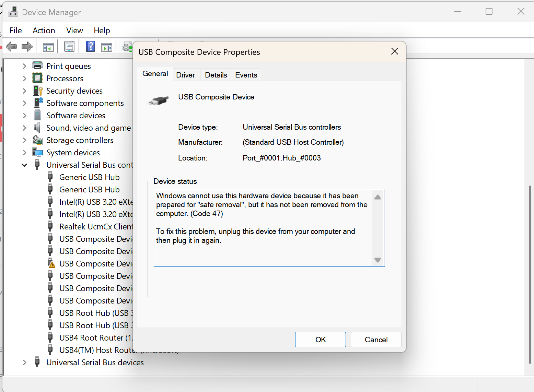The image size is (534, 392).
Task: Switch to the Details tab
Action: (x=216, y=75)
